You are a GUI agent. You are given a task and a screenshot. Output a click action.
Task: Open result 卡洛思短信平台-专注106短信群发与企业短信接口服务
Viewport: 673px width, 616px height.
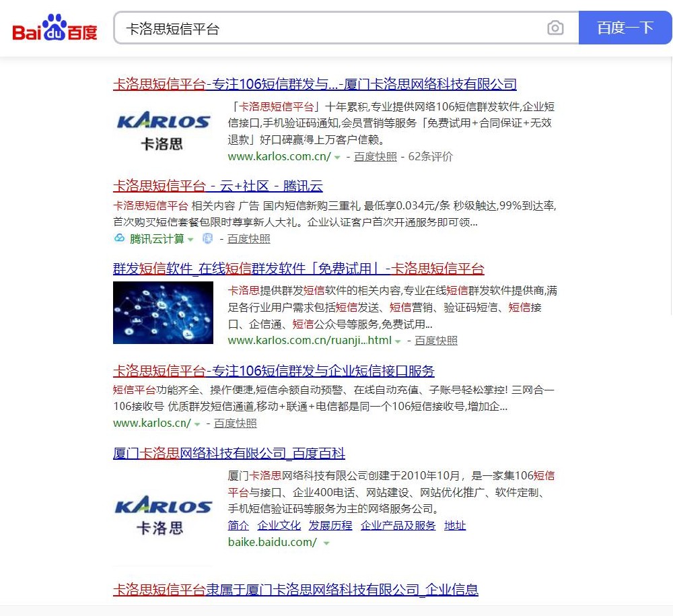pyautogui.click(x=274, y=370)
